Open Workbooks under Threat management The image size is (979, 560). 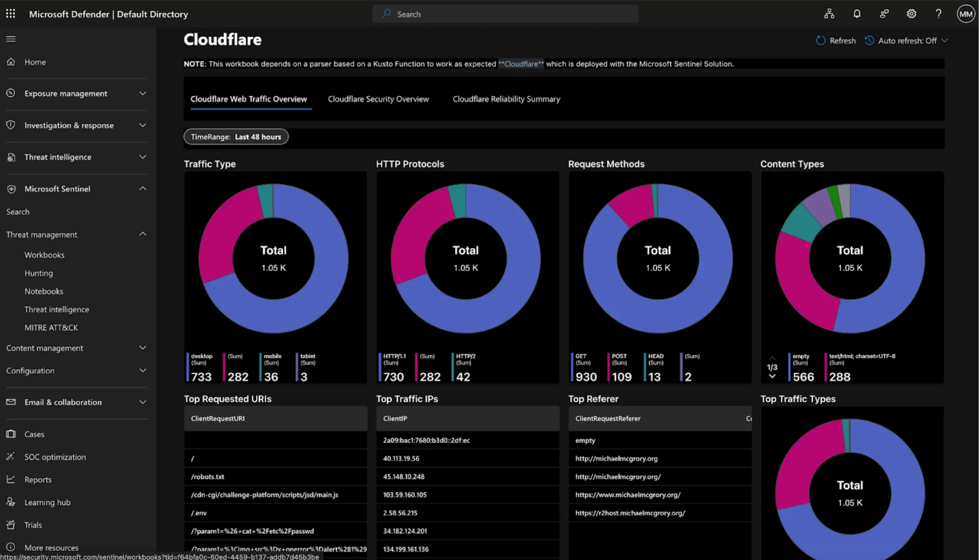pos(44,255)
